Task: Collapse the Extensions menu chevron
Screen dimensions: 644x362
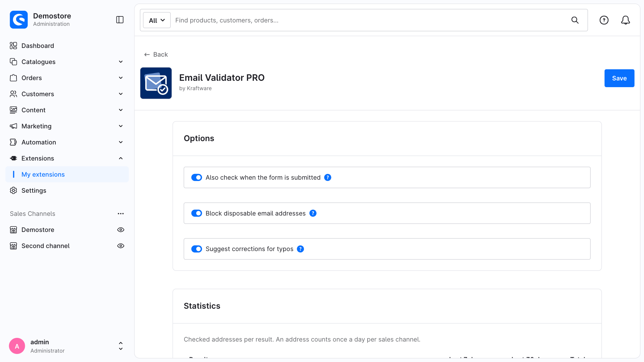Action: [x=121, y=158]
